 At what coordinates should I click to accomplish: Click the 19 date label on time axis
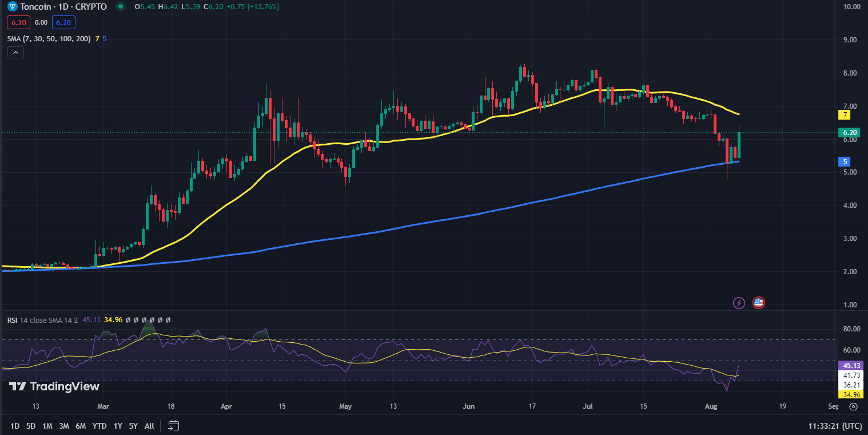click(783, 406)
